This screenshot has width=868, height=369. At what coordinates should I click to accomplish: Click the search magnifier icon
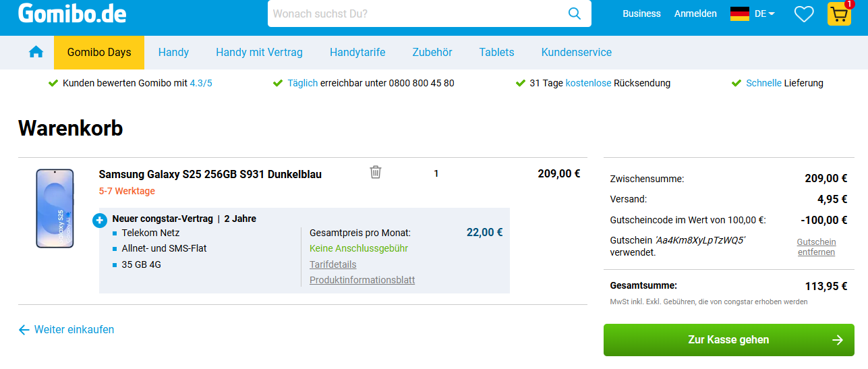574,13
